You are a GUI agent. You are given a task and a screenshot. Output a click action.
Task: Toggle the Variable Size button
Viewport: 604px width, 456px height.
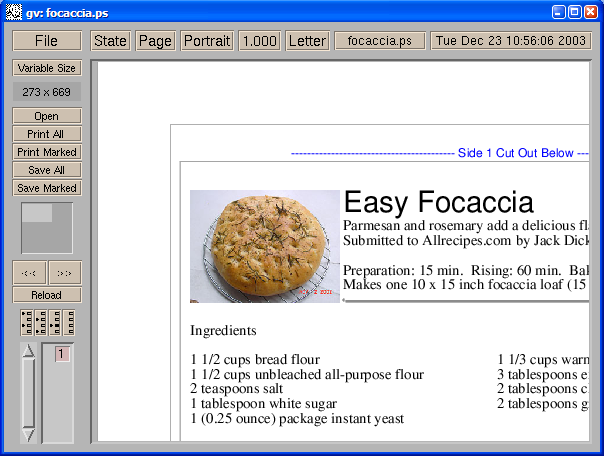point(46,68)
